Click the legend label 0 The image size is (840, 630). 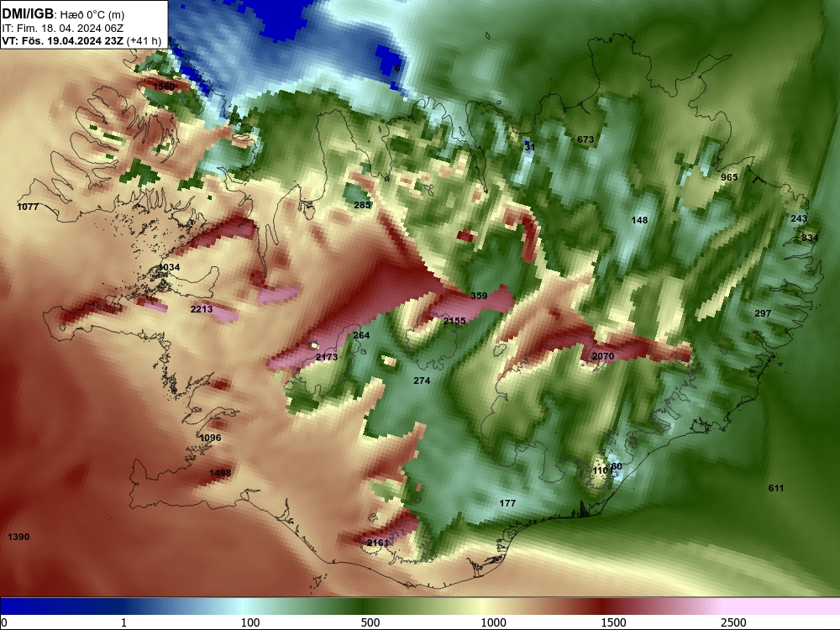[4, 622]
